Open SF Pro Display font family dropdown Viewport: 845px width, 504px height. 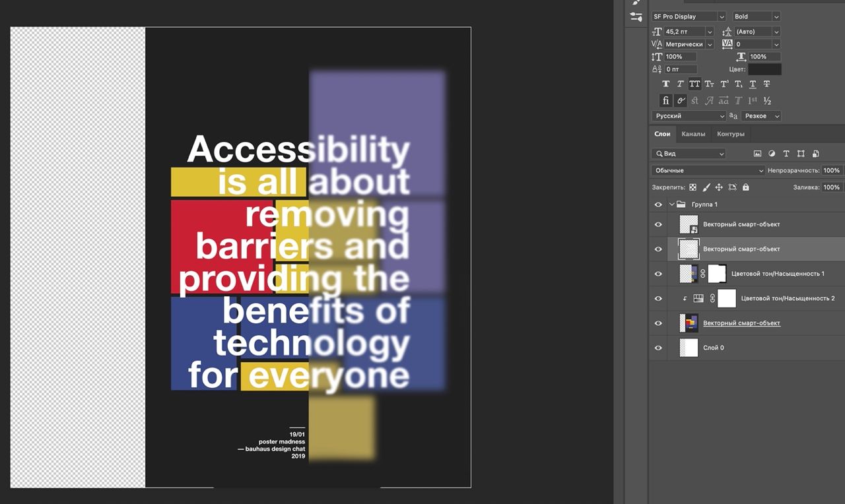tap(689, 16)
